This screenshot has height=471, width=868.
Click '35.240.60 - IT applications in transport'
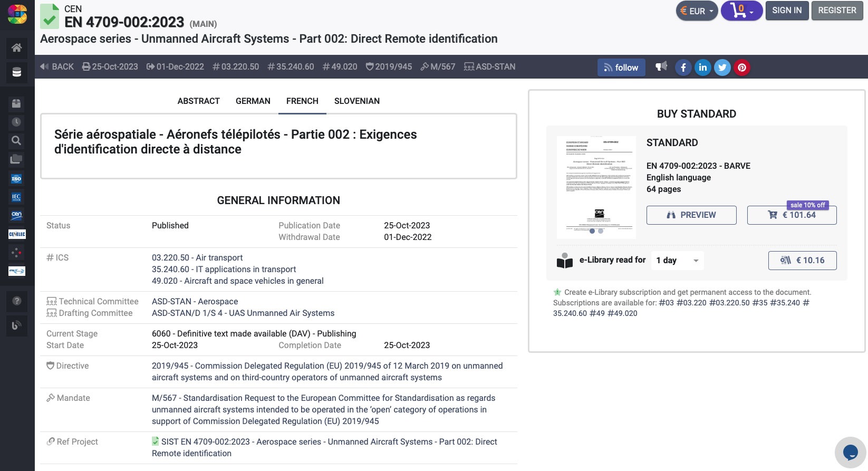coord(224,270)
